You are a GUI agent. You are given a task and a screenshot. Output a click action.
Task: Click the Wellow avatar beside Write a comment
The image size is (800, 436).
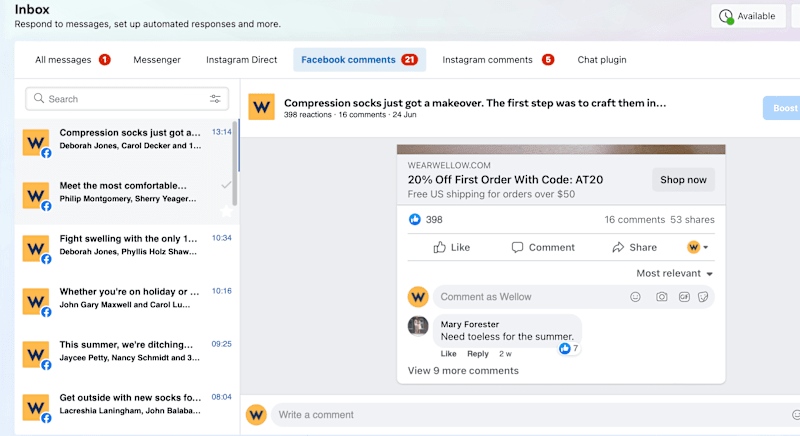point(256,415)
